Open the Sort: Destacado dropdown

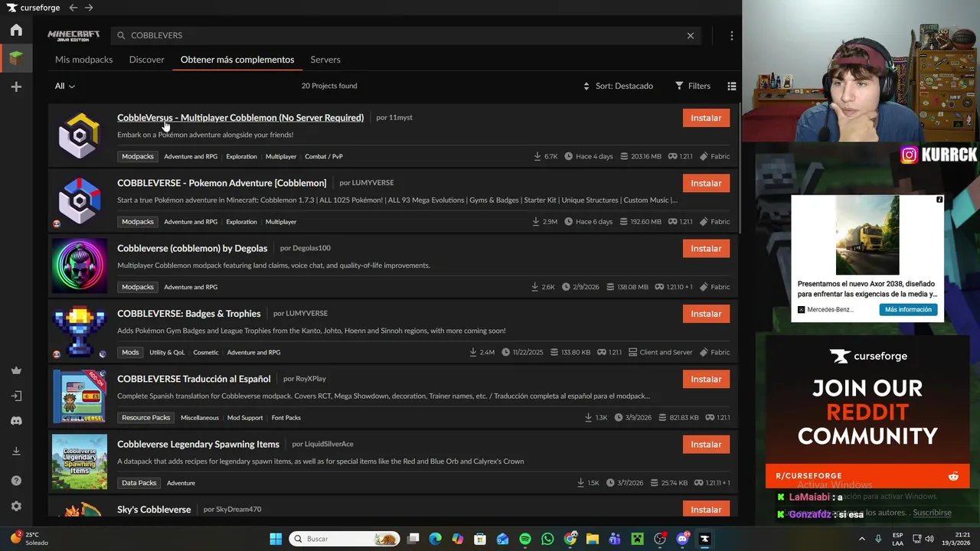pyautogui.click(x=618, y=86)
